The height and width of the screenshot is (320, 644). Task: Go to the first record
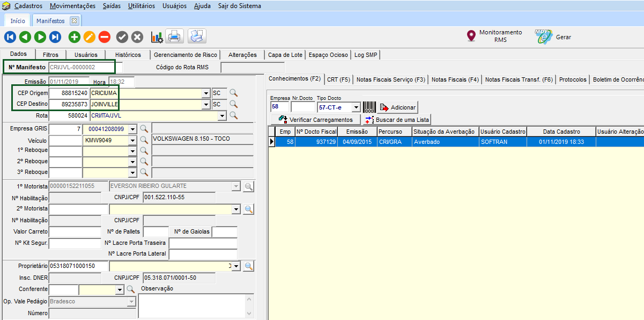pyautogui.click(x=10, y=37)
